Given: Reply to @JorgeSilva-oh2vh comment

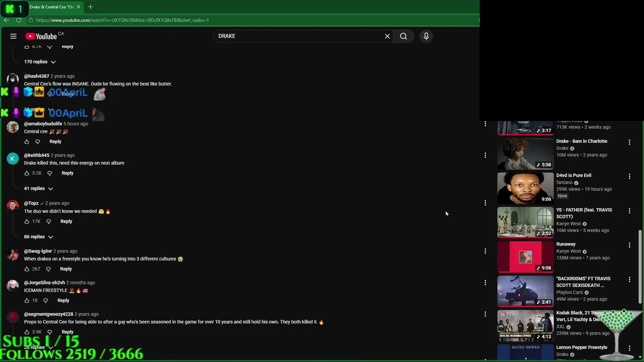Looking at the screenshot, I should [63, 301].
